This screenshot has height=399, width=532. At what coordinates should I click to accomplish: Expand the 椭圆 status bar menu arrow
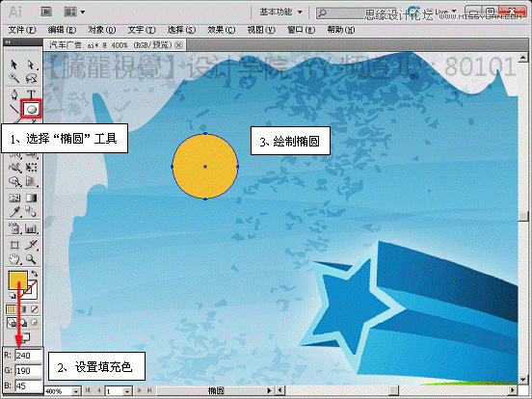pyautogui.click(x=269, y=390)
